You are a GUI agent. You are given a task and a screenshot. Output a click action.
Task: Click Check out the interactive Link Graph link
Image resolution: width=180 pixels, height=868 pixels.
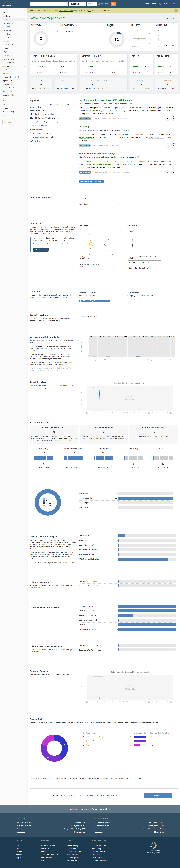(x=90, y=265)
